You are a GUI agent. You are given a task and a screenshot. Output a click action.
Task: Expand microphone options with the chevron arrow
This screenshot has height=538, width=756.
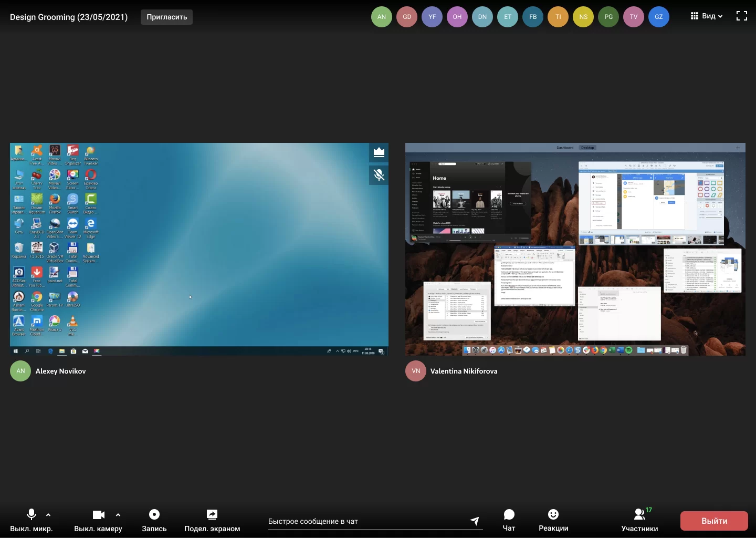[x=48, y=515]
